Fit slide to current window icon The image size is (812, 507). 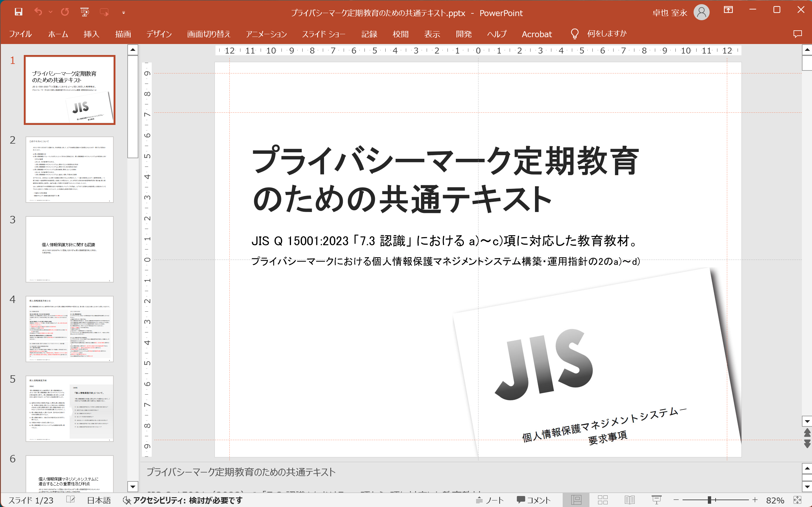click(x=798, y=500)
